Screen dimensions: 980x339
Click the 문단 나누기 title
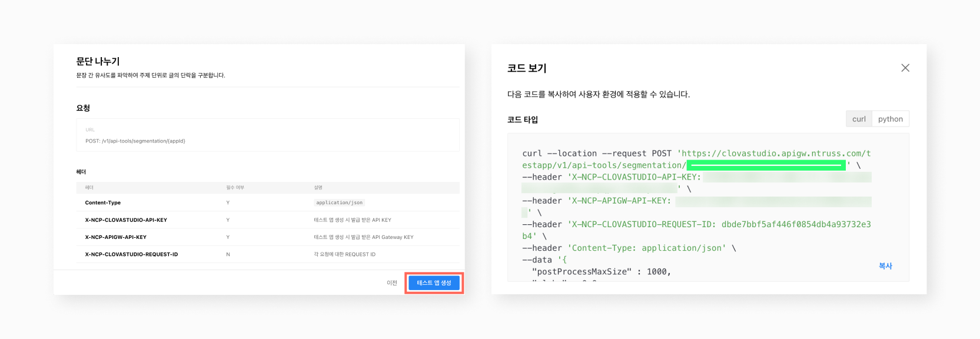pos(98,61)
